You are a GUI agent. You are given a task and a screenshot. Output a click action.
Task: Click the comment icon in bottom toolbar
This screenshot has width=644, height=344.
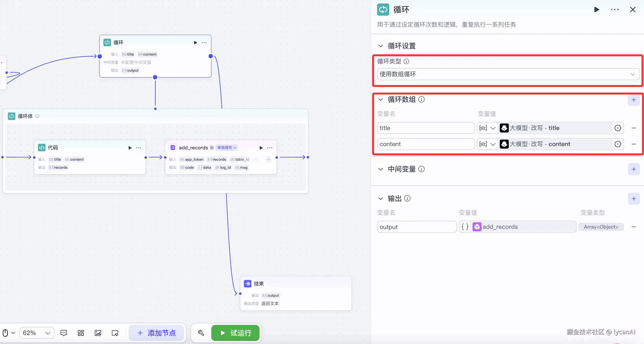[64, 333]
